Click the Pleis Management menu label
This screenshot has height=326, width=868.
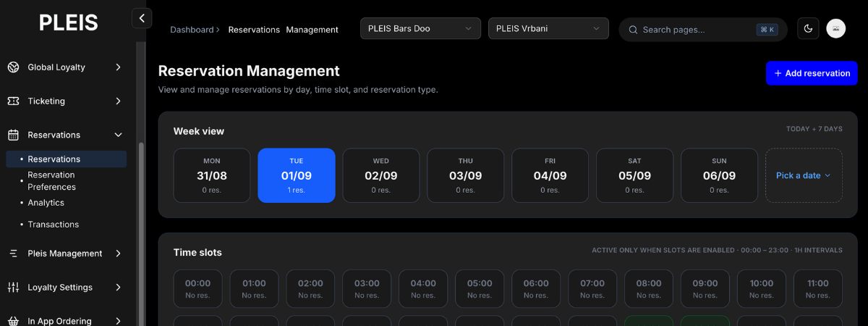pos(65,254)
